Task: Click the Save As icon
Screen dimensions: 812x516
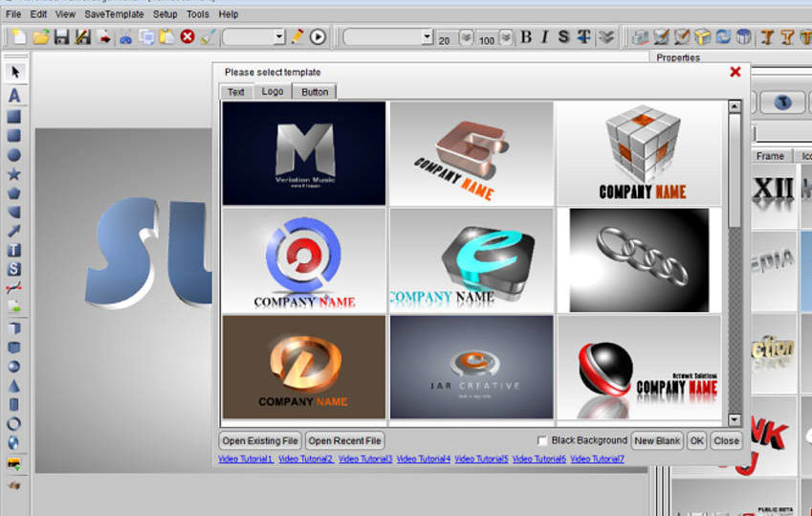Action: click(82, 36)
